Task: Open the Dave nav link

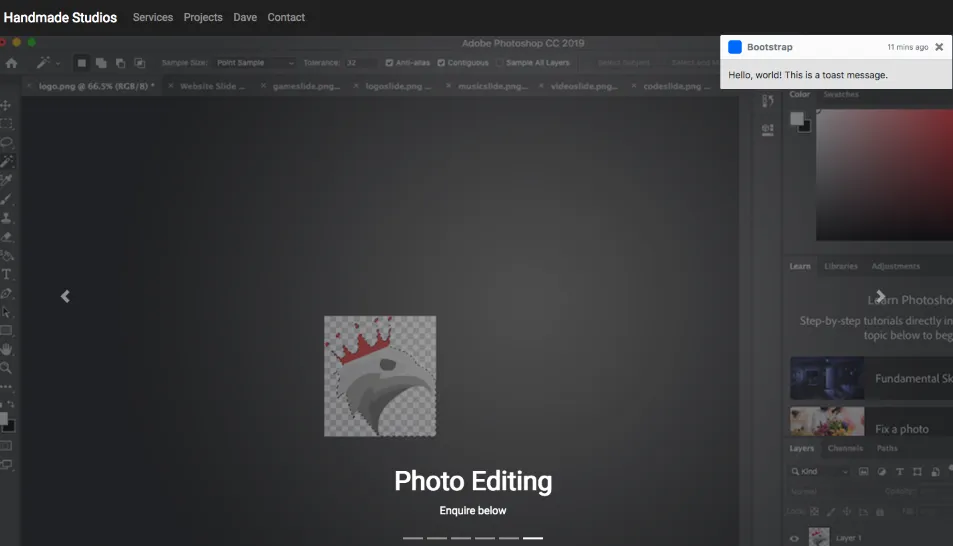Action: tap(245, 18)
